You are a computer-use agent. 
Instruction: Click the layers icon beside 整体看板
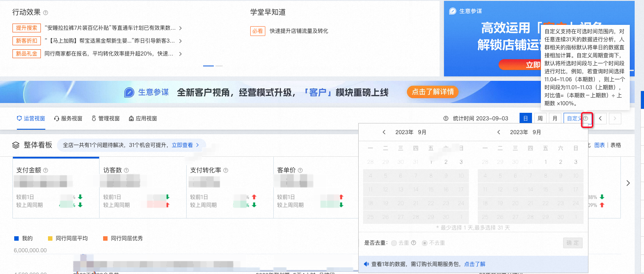coord(16,145)
